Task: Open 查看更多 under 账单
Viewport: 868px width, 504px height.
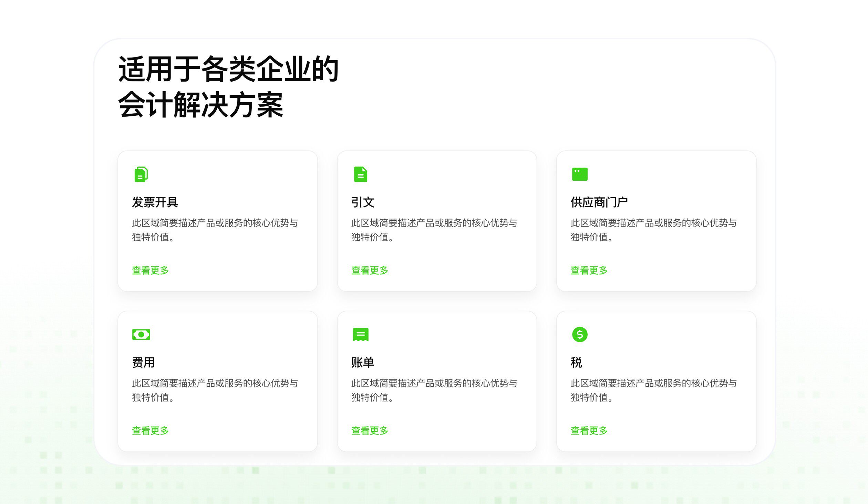Action: pyautogui.click(x=369, y=431)
